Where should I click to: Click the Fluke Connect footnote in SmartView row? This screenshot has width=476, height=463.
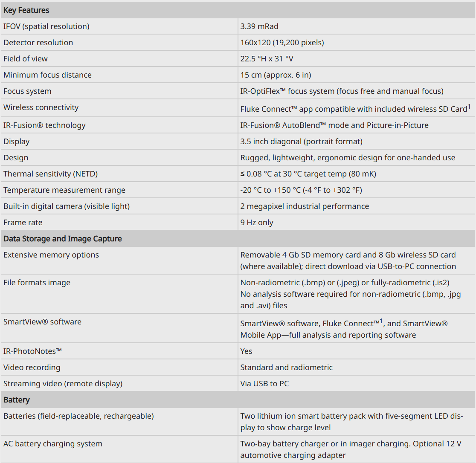pyautogui.click(x=381, y=321)
